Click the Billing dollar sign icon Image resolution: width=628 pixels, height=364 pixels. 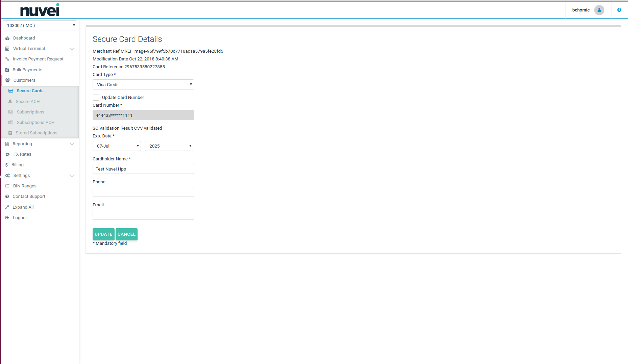pyautogui.click(x=6, y=165)
